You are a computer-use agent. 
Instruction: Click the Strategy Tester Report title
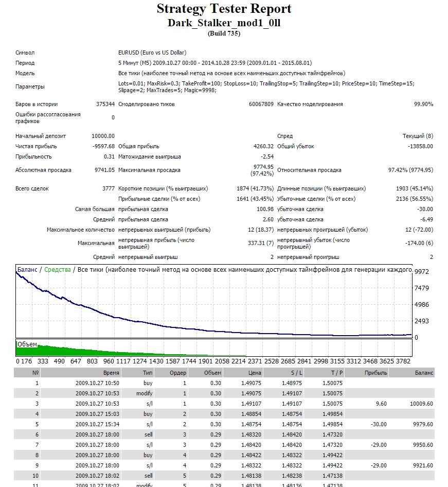coord(224,9)
